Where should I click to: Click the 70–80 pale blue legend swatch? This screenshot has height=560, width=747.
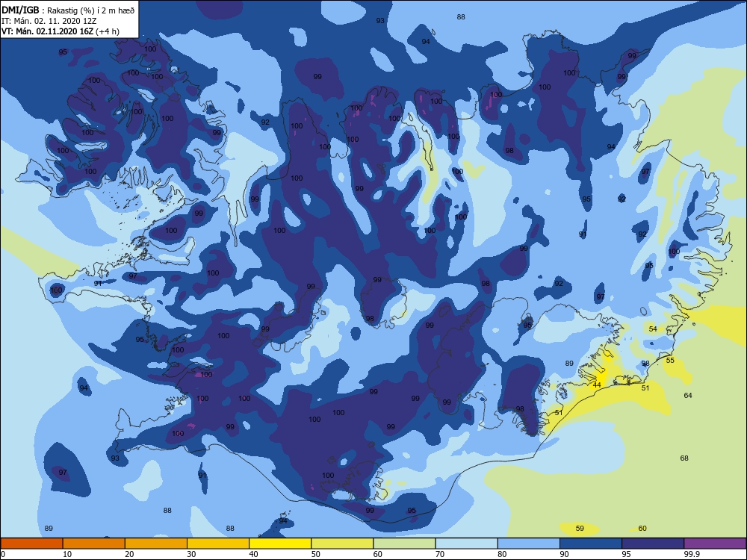pyautogui.click(x=466, y=544)
